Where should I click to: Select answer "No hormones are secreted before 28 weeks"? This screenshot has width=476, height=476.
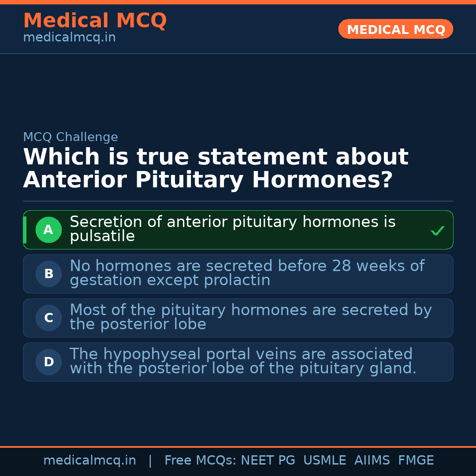[247, 273]
